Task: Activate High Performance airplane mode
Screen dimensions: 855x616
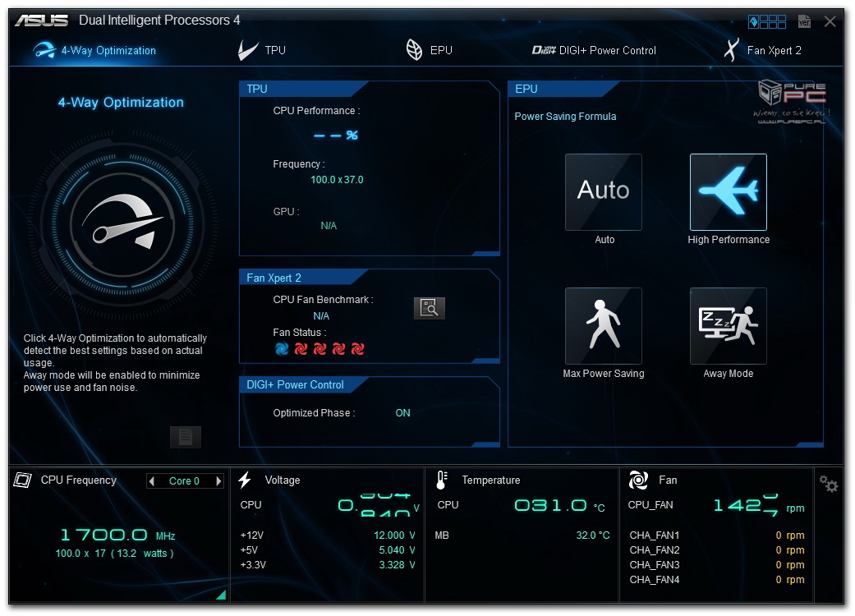Action: 728,192
